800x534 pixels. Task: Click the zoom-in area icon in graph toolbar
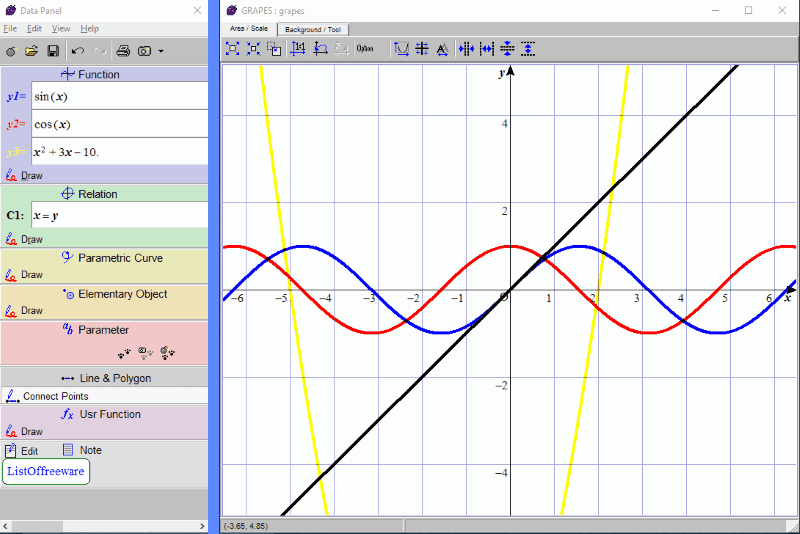coord(232,48)
